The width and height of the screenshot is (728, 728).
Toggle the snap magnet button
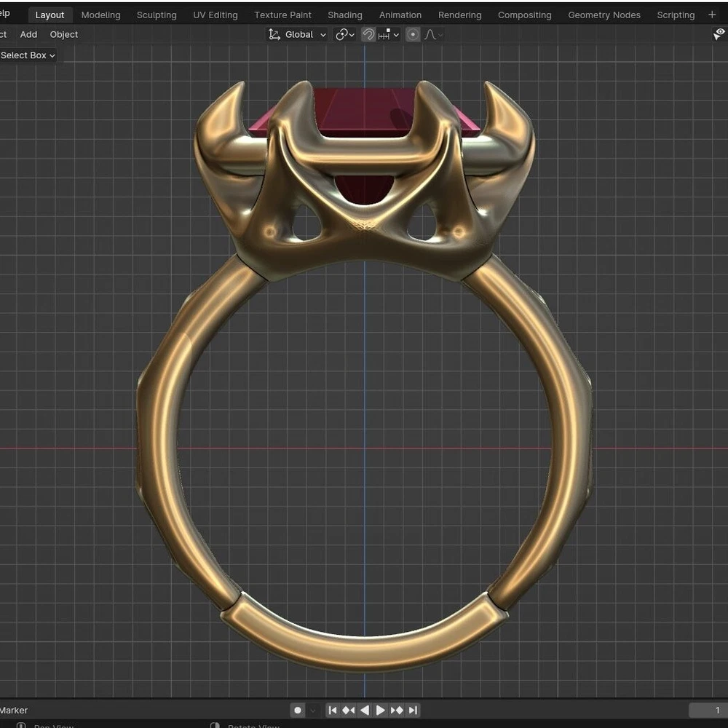[368, 34]
